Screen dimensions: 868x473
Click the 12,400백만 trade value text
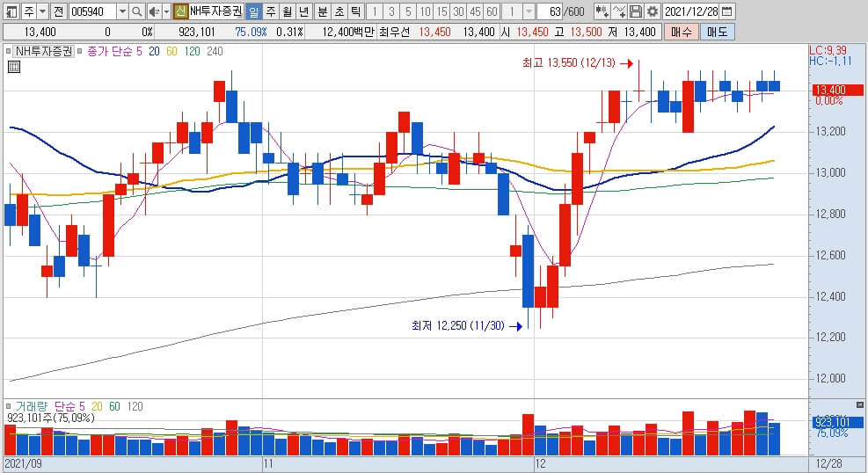347,32
